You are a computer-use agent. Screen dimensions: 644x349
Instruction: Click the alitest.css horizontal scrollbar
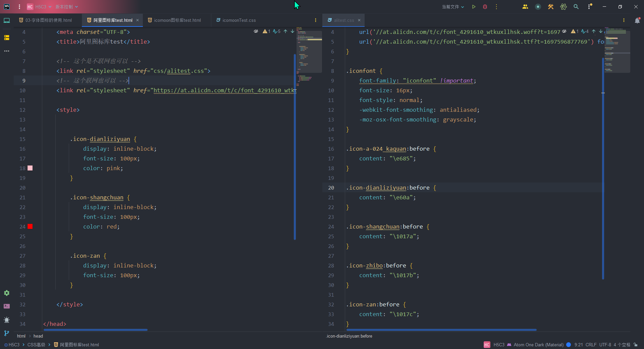click(441, 330)
